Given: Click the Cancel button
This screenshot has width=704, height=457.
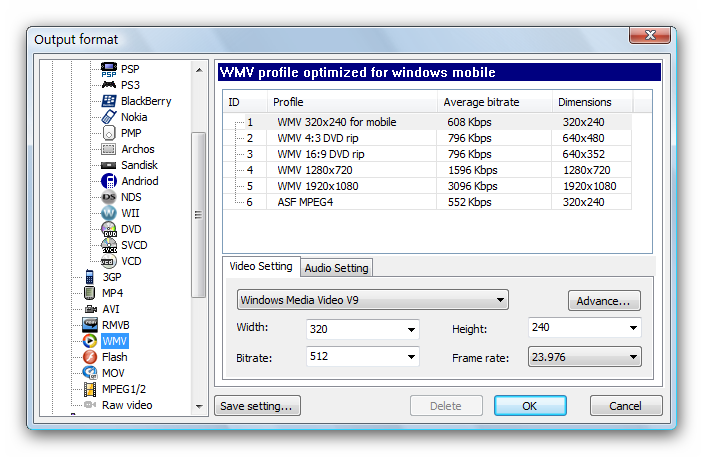Looking at the screenshot, I should pos(625,406).
